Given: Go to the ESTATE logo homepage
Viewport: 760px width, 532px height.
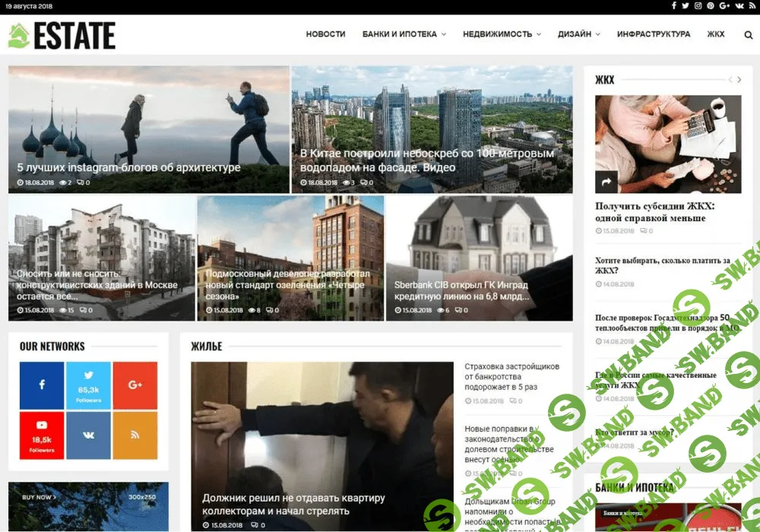Looking at the screenshot, I should (x=62, y=36).
